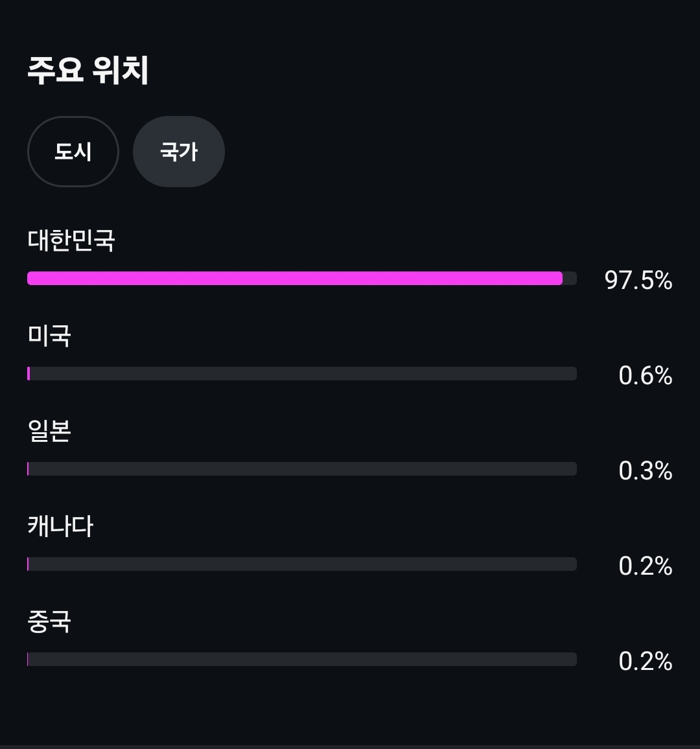Click the 0.6% value
700x749 pixels.
coord(646,375)
